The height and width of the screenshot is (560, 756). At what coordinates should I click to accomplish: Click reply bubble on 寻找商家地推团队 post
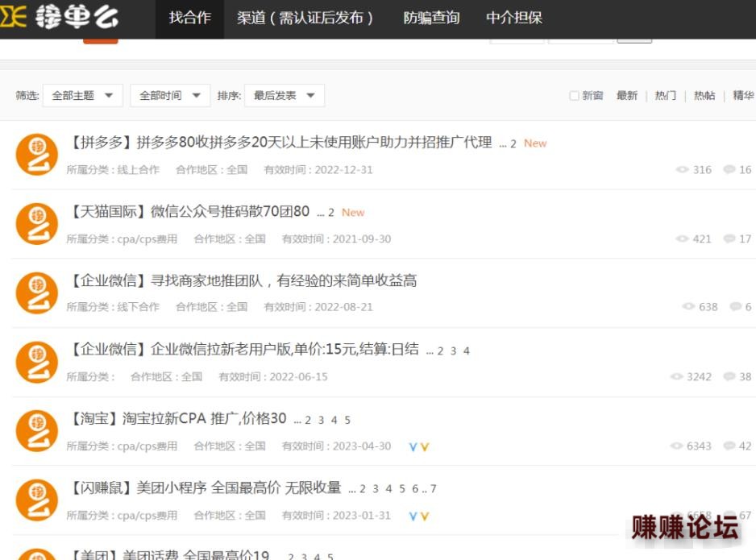coord(736,306)
